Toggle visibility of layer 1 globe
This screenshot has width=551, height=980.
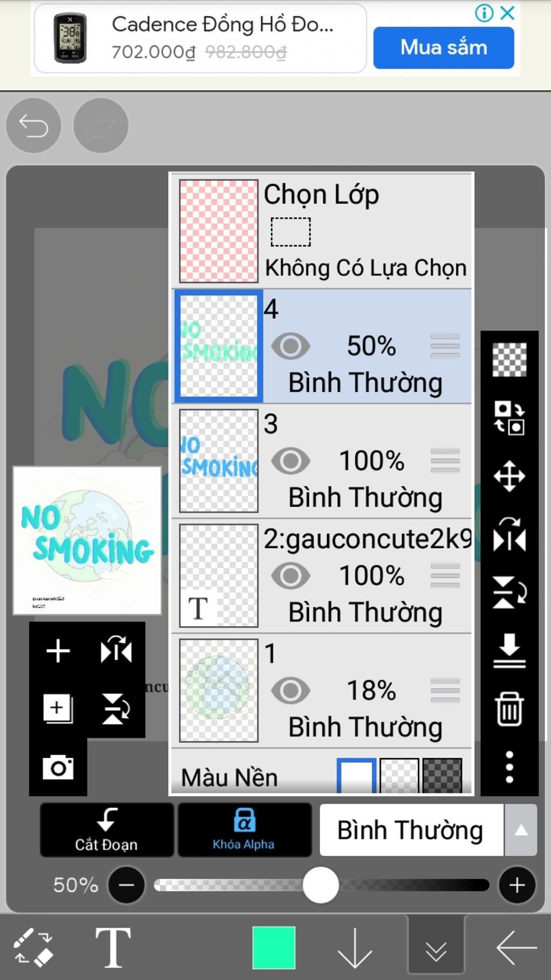291,690
